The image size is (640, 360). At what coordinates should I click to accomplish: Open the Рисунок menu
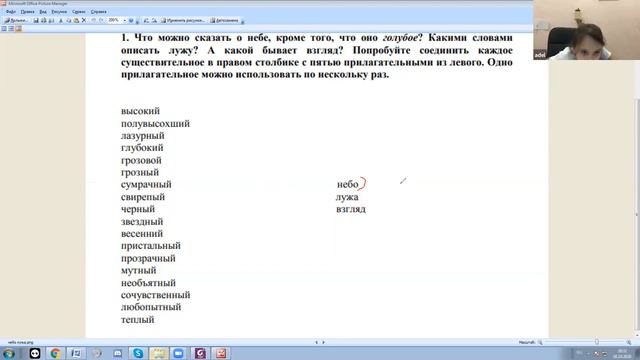coord(59,12)
